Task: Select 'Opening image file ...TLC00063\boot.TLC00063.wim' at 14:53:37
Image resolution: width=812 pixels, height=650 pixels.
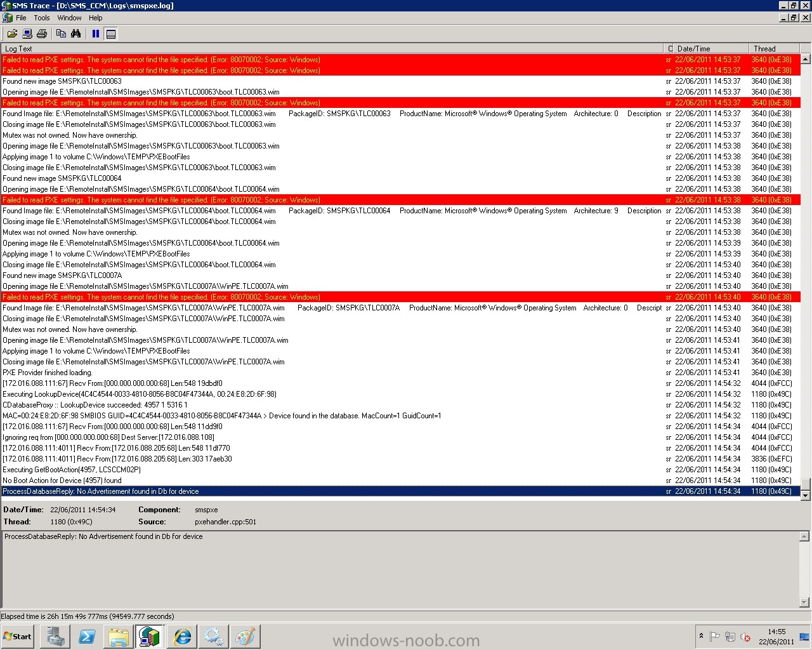Action: 401,92
